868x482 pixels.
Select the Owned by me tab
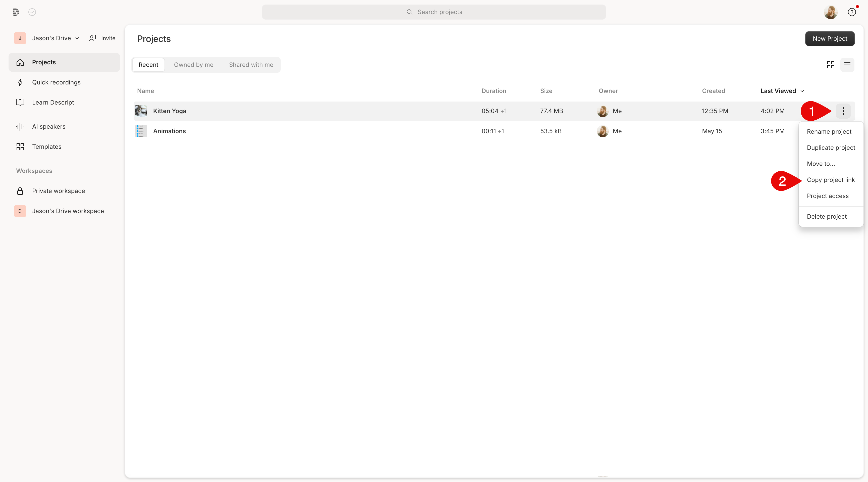(193, 65)
